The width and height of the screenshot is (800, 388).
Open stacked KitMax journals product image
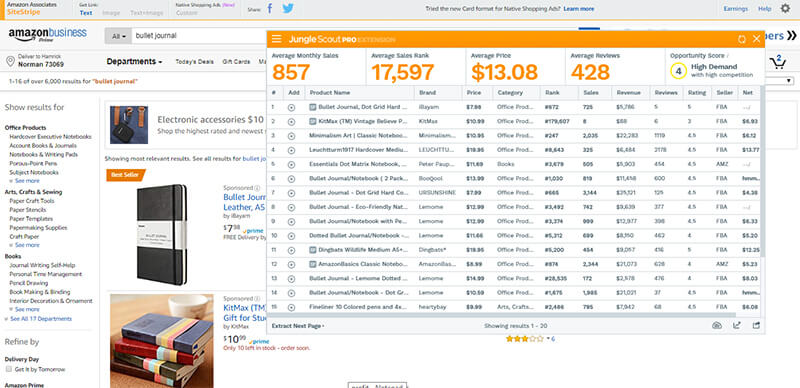coord(162,341)
